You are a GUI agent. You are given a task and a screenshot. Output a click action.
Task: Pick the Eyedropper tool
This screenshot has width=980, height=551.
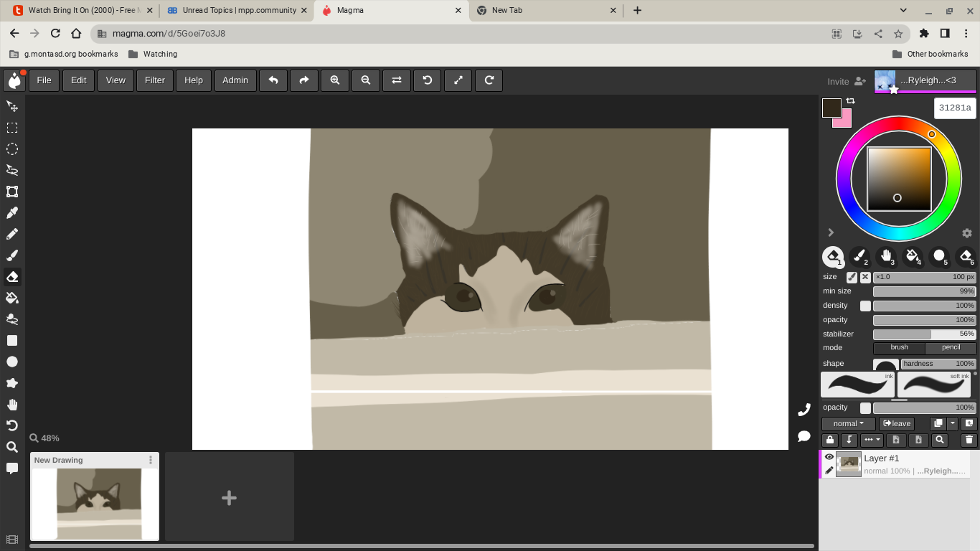coord(12,213)
